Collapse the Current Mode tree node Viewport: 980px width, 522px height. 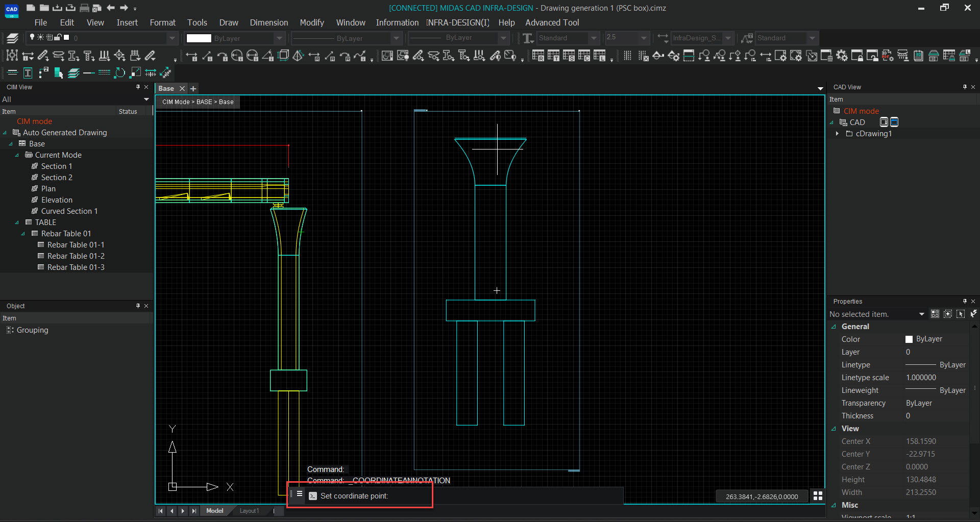pos(17,155)
